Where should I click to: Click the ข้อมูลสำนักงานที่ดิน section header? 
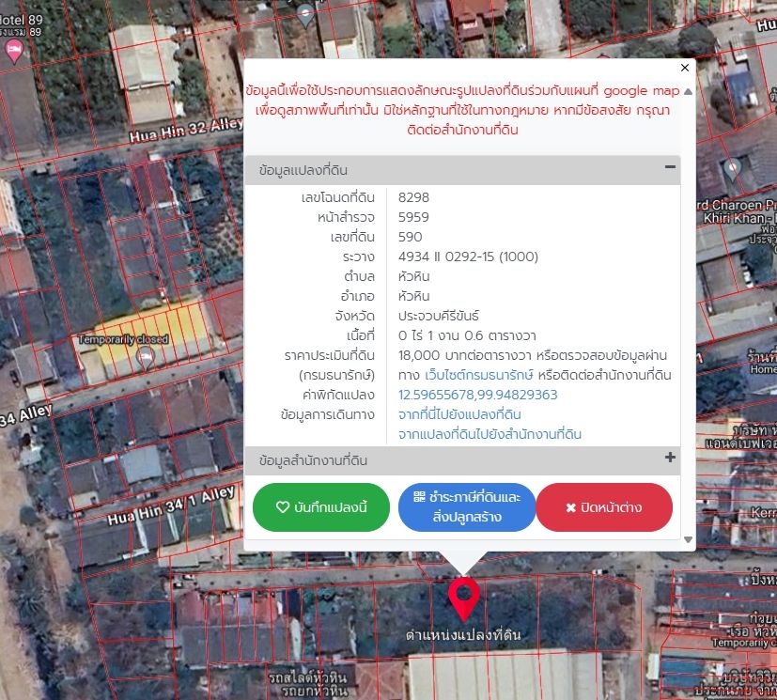(462, 460)
